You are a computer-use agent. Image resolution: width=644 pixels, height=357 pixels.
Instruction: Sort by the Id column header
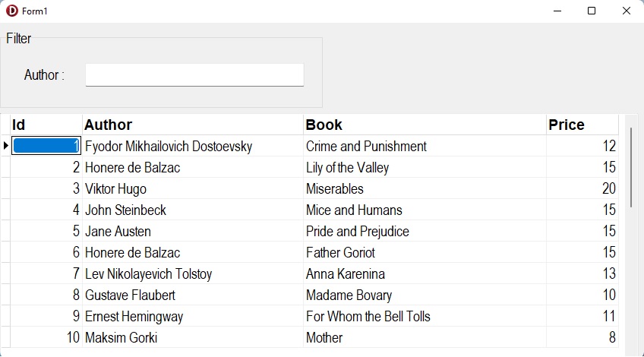click(x=46, y=125)
